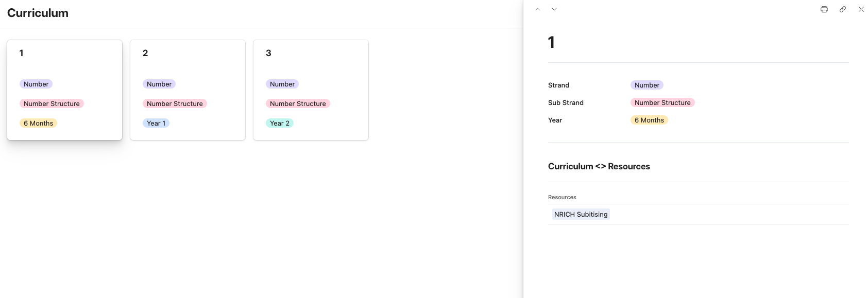Select 6 Months tag on card 1
This screenshot has height=298, width=868.
(39, 123)
